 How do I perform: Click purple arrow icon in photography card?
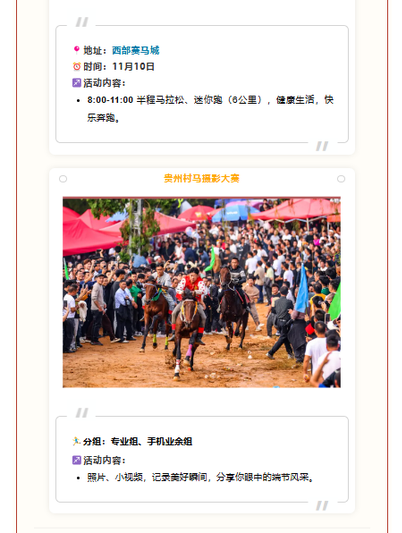coord(76,460)
